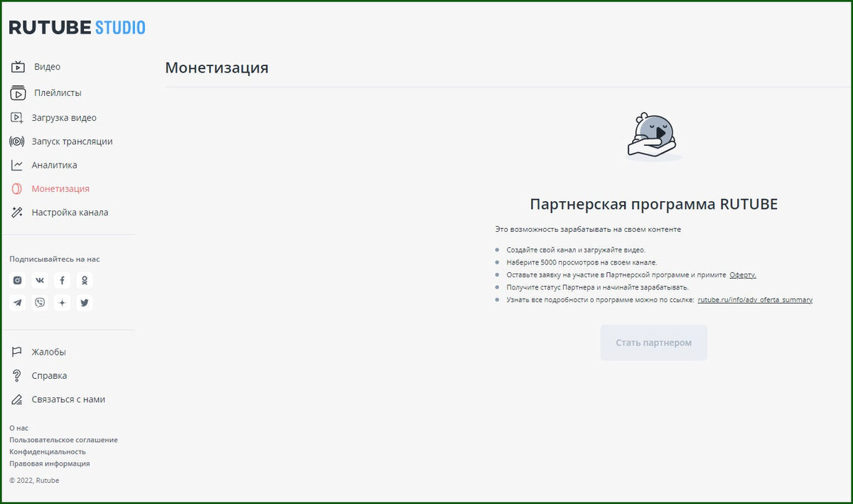The width and height of the screenshot is (853, 504).
Task: Select the Плейлисты icon in the sidebar
Action: (18, 92)
